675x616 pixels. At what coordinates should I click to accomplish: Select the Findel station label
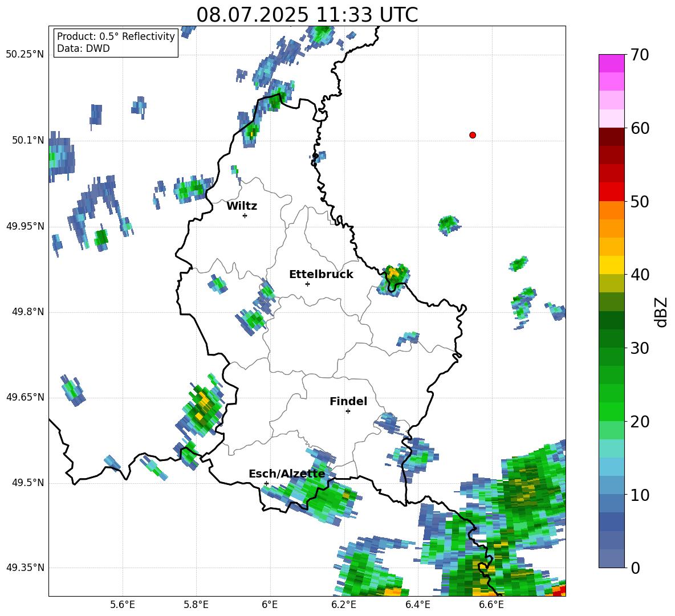coord(348,401)
